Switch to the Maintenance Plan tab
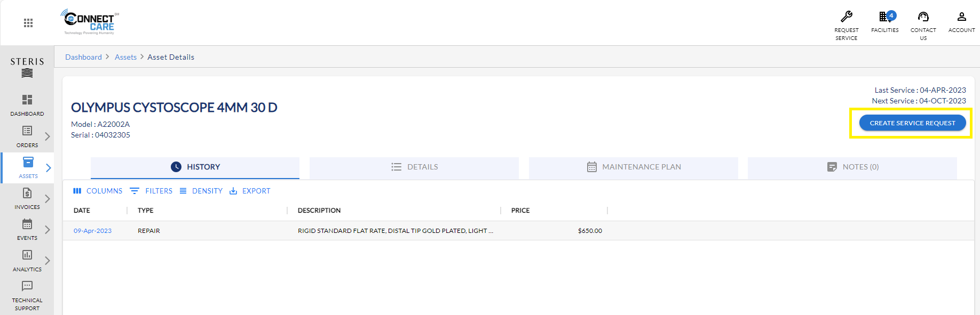This screenshot has width=980, height=315. pyautogui.click(x=634, y=167)
